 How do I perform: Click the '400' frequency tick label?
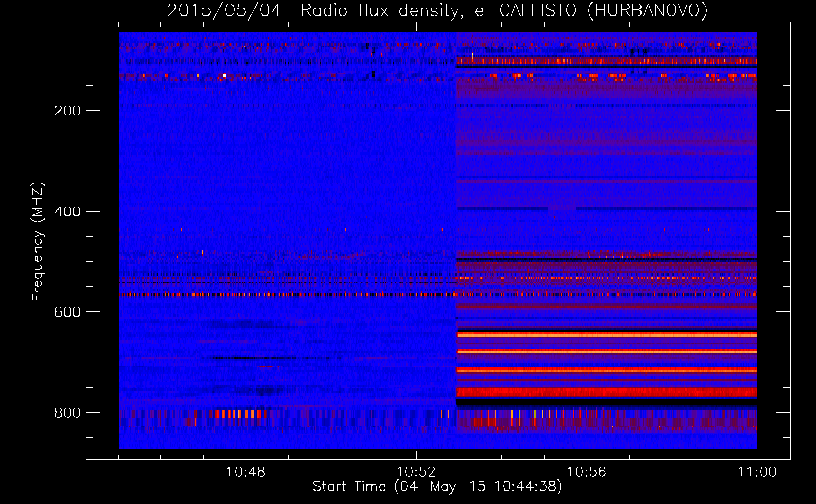68,212
